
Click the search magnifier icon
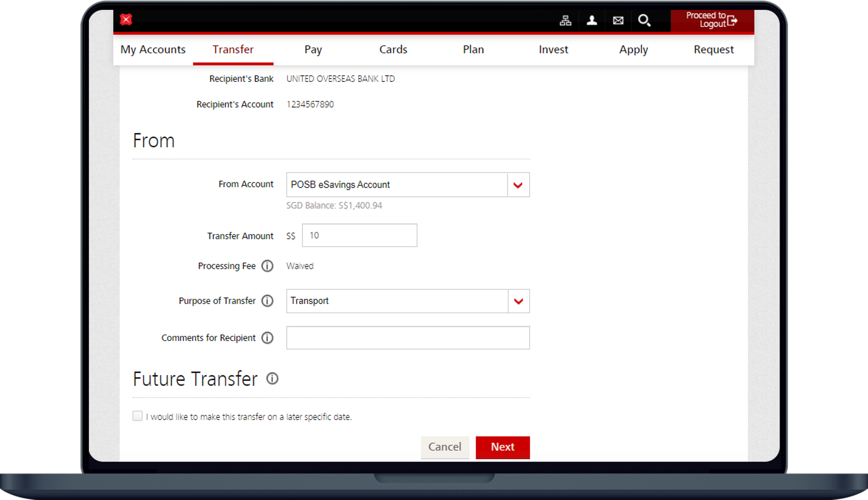coord(644,21)
